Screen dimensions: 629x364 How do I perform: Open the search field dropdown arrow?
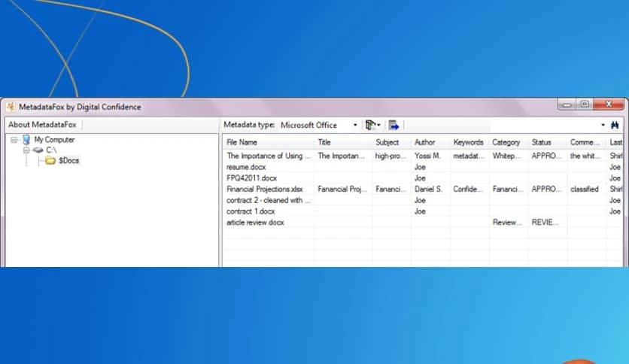[603, 125]
